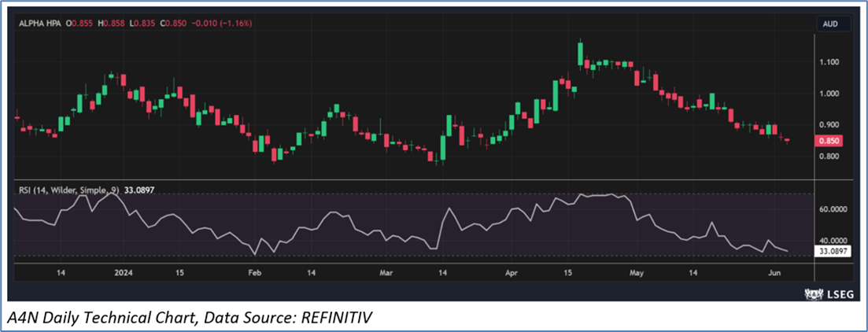The height and width of the screenshot is (332, 868).
Task: Click the white 33.0897 RSI axis tag
Action: click(833, 251)
